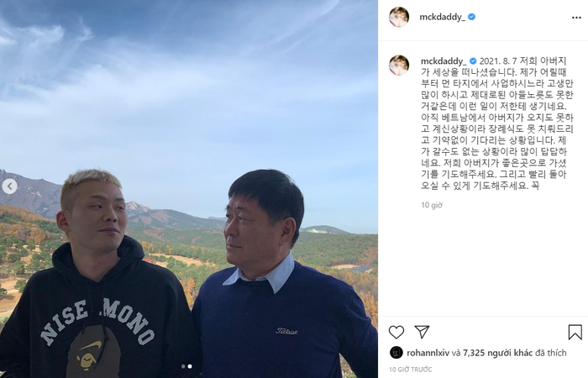Click the 10 GIỜ TRƯỚC post timestamp
Viewport: 588px width, 378px height.
(410, 370)
